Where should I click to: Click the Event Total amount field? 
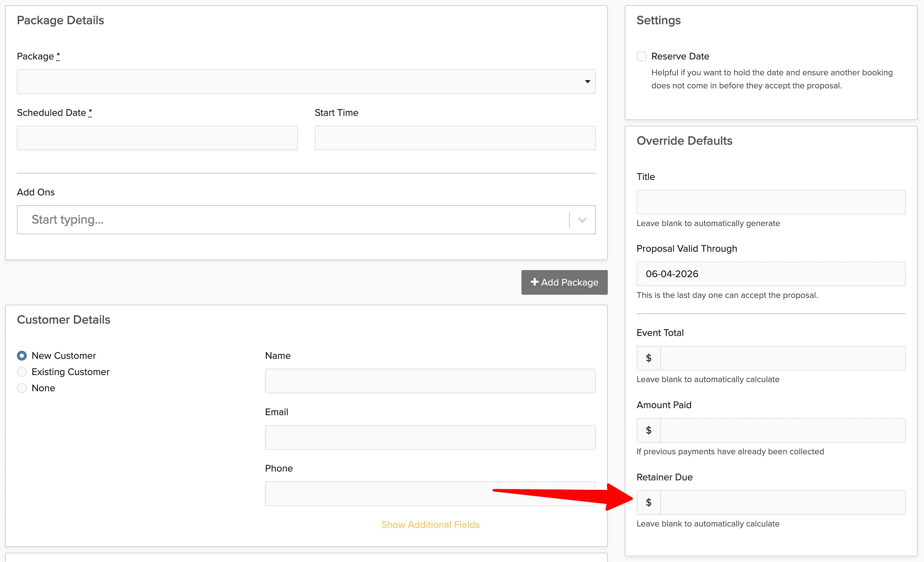tap(783, 358)
